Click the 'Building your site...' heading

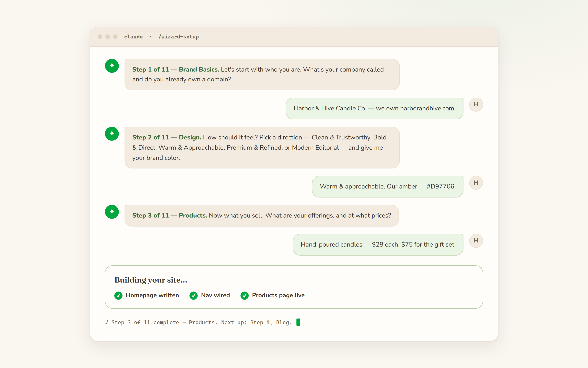coord(151,280)
